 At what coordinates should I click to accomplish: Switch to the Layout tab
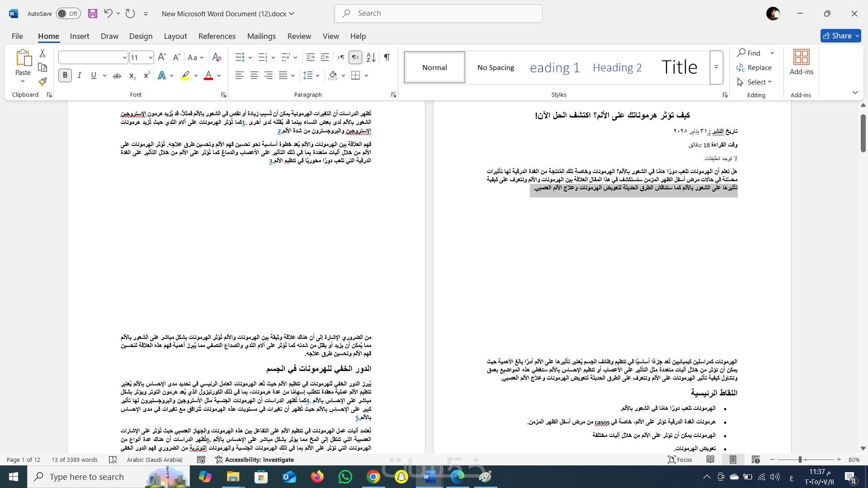tap(175, 36)
